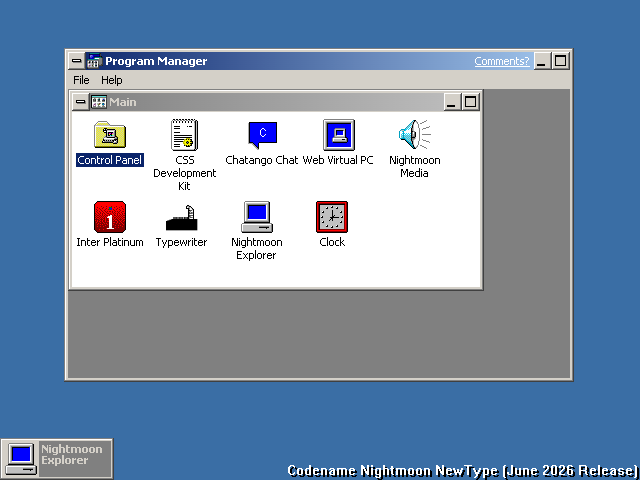Select the CSS Development Kit icon
Screen dimensions: 640x480
click(184, 135)
